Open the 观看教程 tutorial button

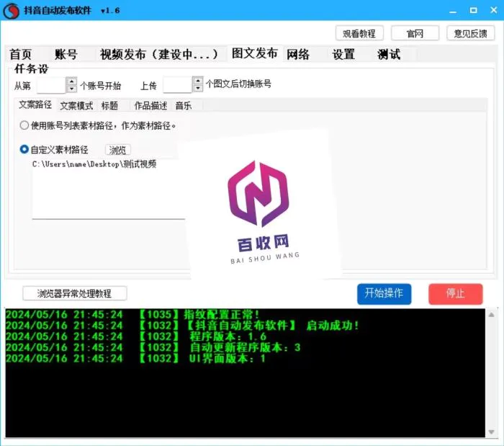coord(359,33)
